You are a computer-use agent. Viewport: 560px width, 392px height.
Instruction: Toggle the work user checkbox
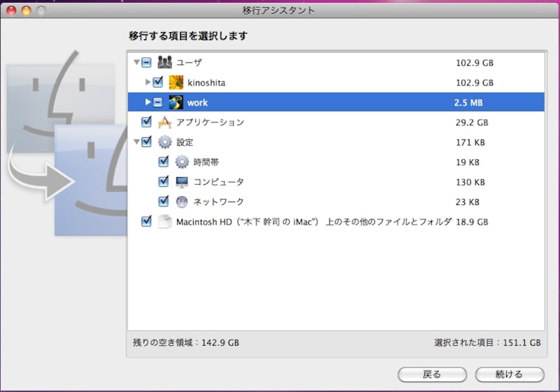click(158, 103)
